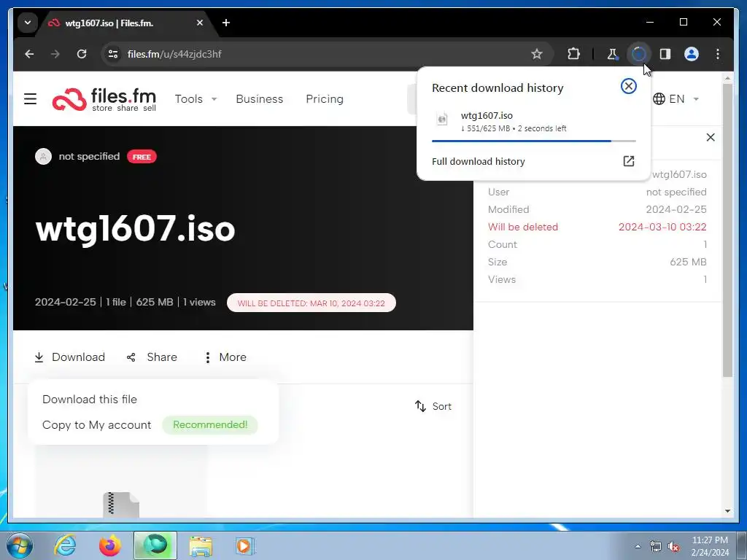Click the open-in-new-tab download history icon
747x560 pixels.
click(x=628, y=161)
